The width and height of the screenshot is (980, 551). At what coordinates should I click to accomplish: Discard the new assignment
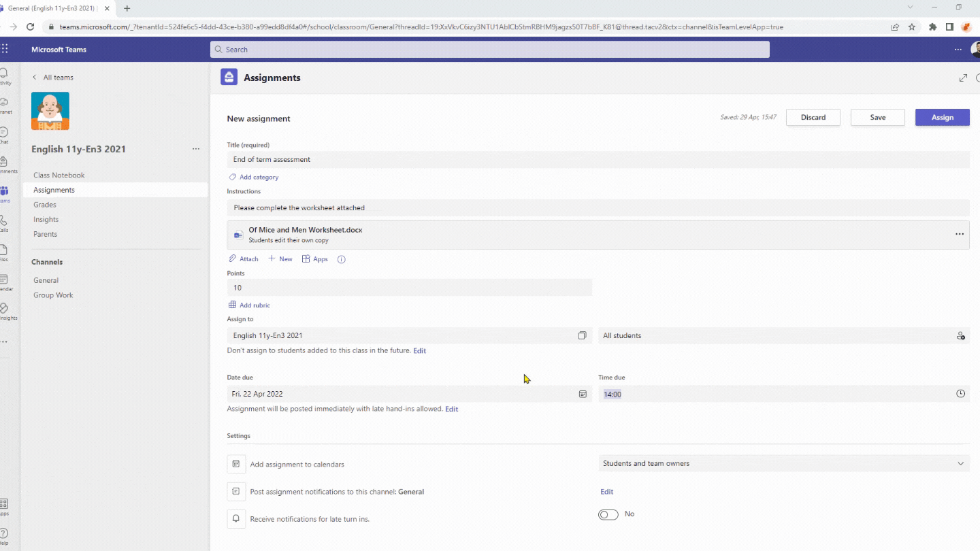tap(813, 117)
